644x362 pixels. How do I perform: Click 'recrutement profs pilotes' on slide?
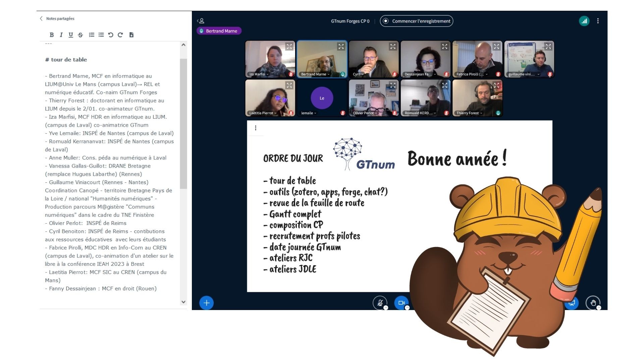[312, 236]
